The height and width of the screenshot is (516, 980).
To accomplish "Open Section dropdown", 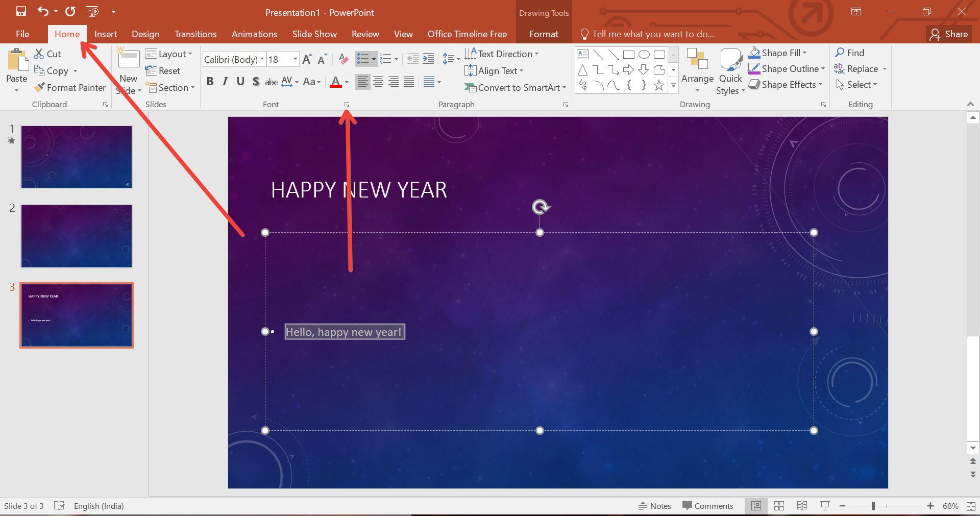I will [x=170, y=88].
